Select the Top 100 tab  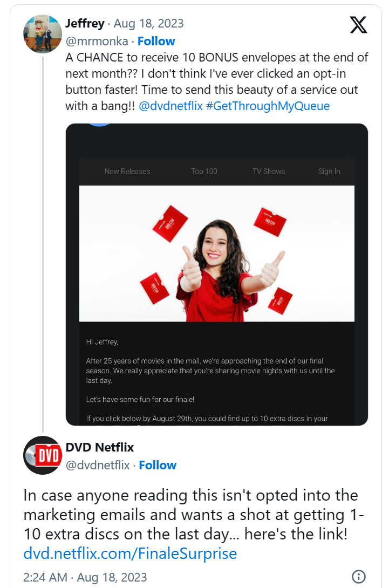tap(204, 171)
